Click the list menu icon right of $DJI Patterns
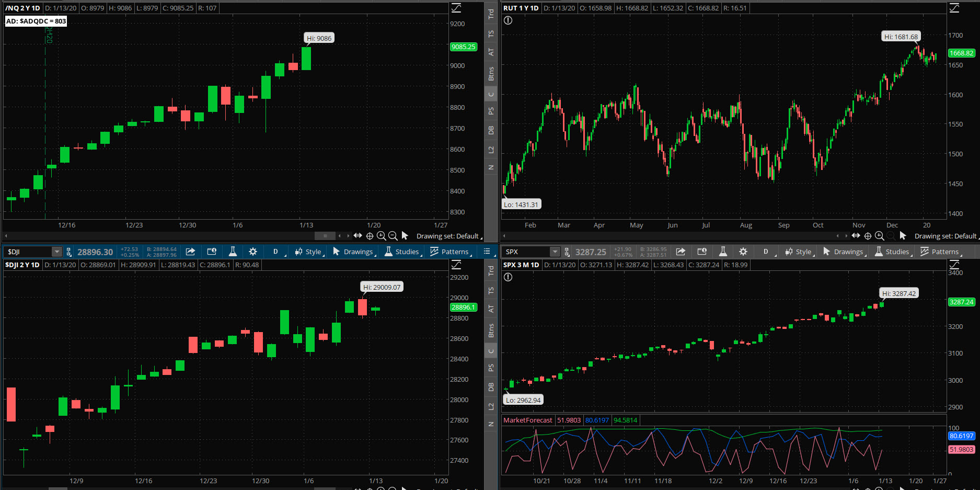The image size is (980, 490). [487, 252]
